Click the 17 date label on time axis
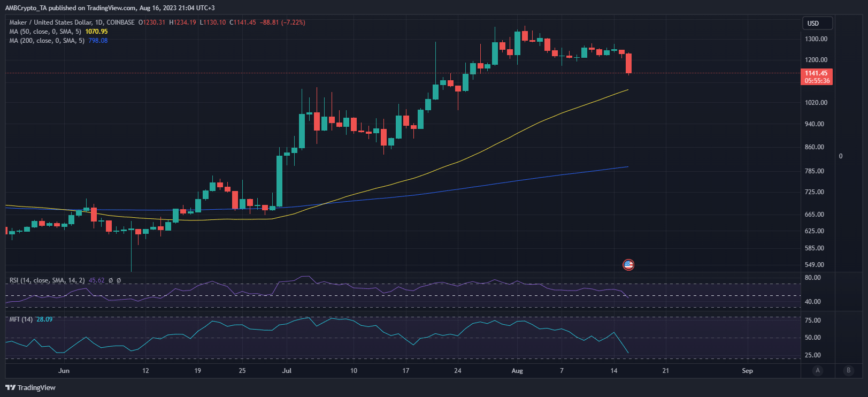The width and height of the screenshot is (868, 397). [x=405, y=371]
